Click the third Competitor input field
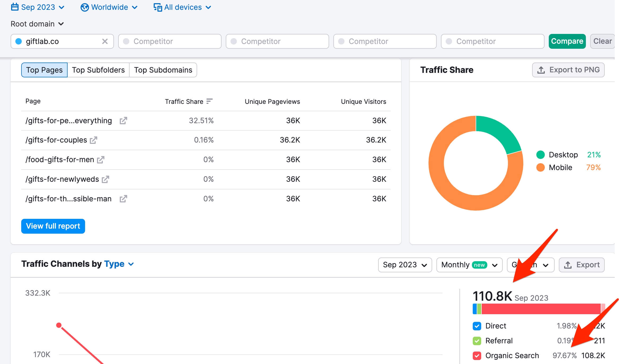 (x=385, y=41)
